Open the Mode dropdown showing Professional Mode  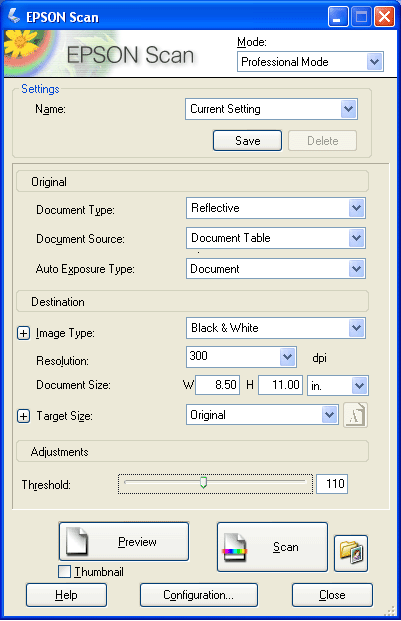click(310, 62)
